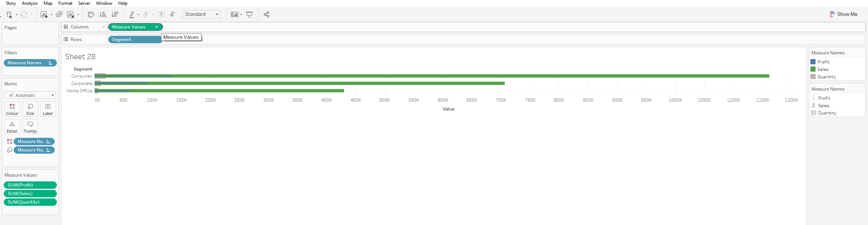868x225 pixels.
Task: Sort descending using the toolbar icon
Action: tap(115, 14)
